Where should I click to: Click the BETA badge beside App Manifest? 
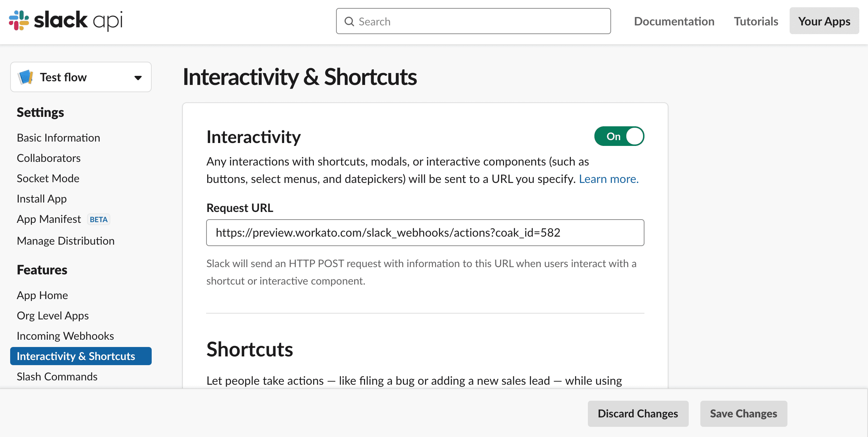98,220
